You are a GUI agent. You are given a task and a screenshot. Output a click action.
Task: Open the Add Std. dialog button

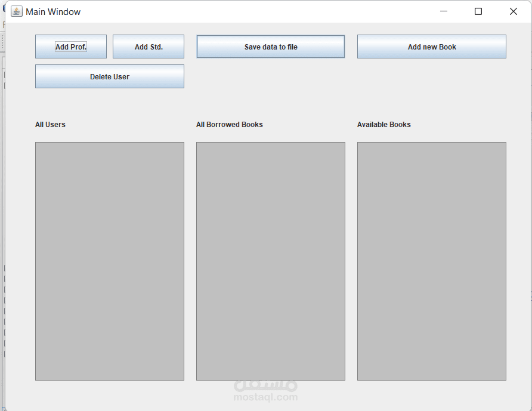click(x=149, y=47)
